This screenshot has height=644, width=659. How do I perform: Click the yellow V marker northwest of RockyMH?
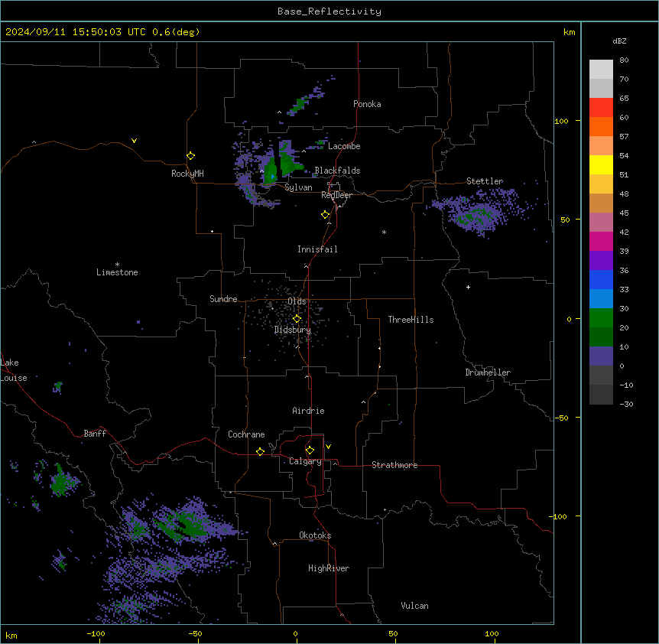134,141
